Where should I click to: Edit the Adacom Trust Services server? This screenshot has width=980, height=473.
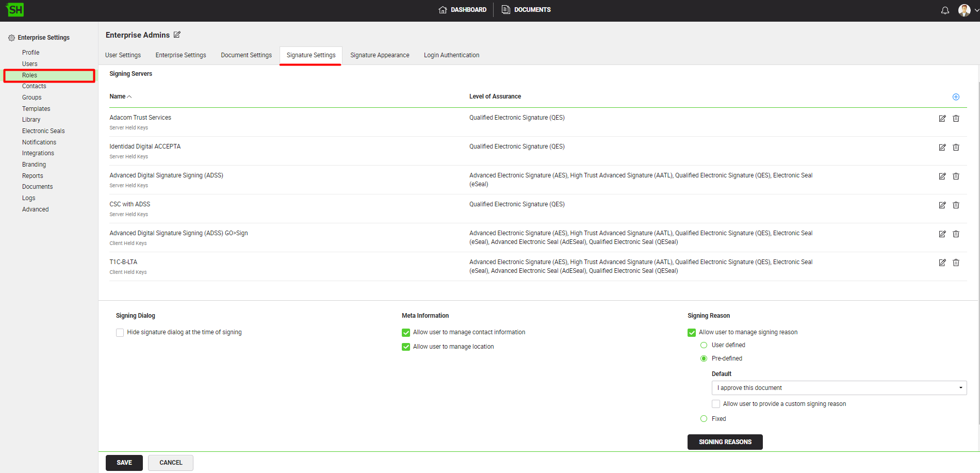point(942,119)
